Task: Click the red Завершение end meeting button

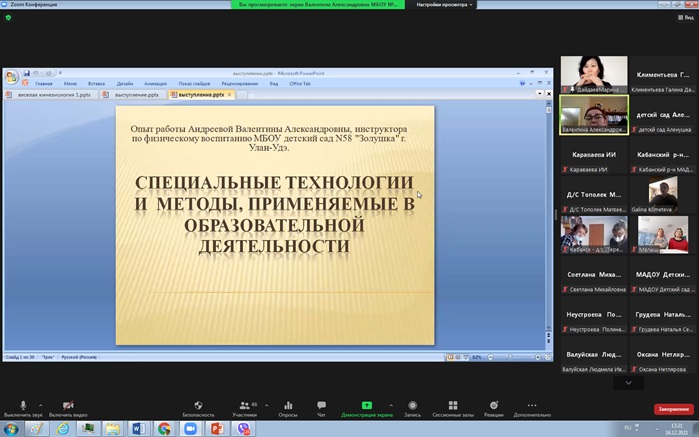Action: [x=672, y=408]
